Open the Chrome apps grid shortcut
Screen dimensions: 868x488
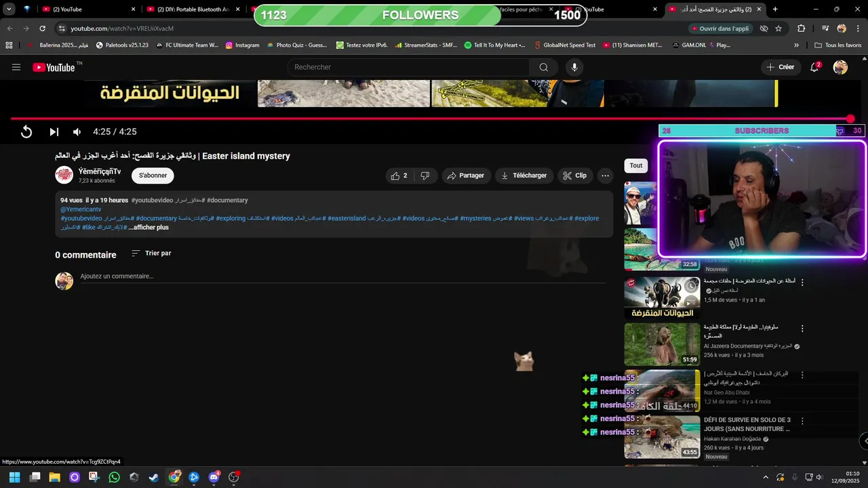click(9, 45)
